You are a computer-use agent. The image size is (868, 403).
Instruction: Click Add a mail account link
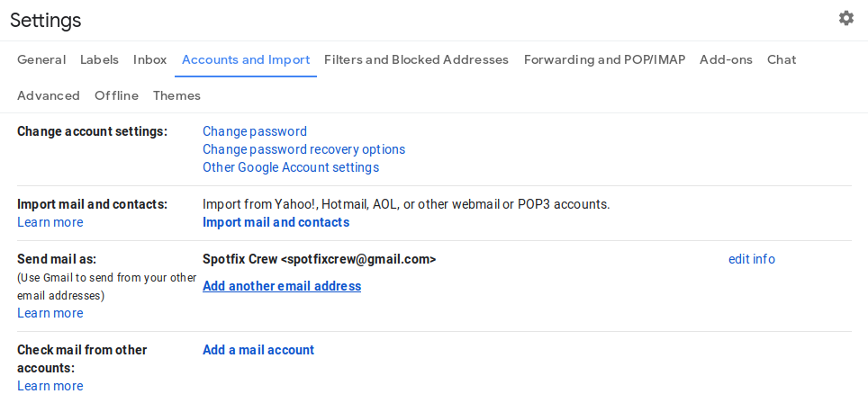point(258,350)
